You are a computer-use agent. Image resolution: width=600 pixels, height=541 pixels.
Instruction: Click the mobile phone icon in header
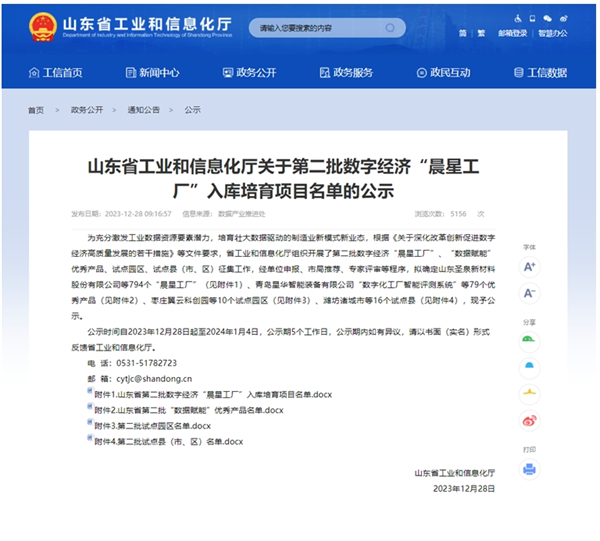(532, 18)
